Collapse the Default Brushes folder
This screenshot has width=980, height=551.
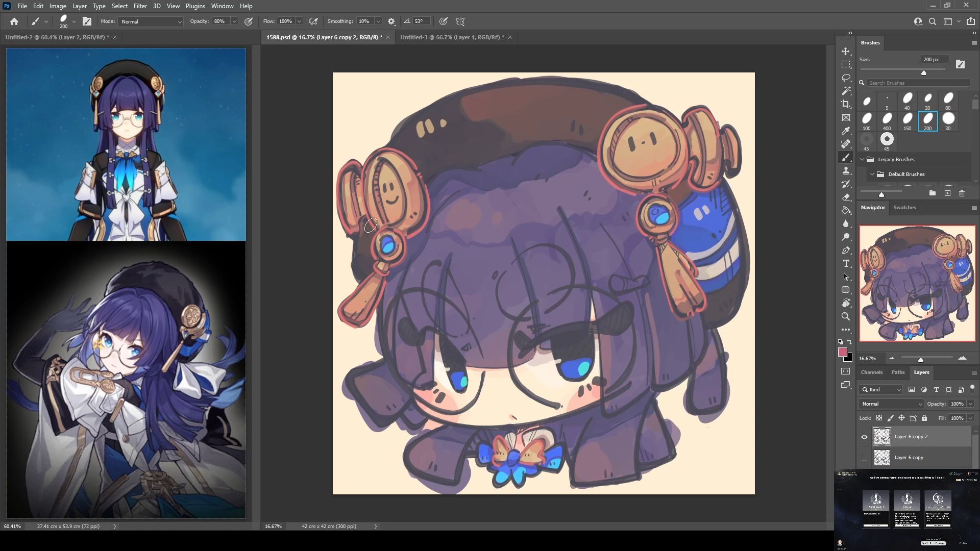pos(872,174)
